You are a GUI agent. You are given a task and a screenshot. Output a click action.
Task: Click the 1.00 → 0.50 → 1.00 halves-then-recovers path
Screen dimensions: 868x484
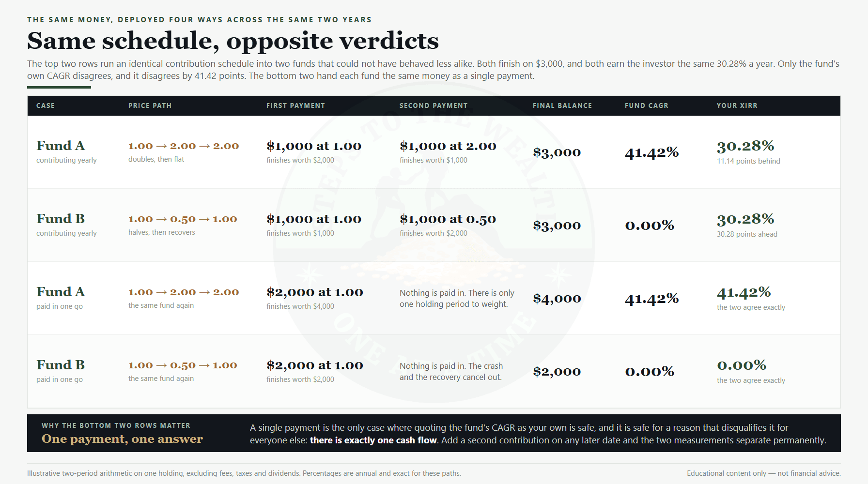pyautogui.click(x=183, y=219)
